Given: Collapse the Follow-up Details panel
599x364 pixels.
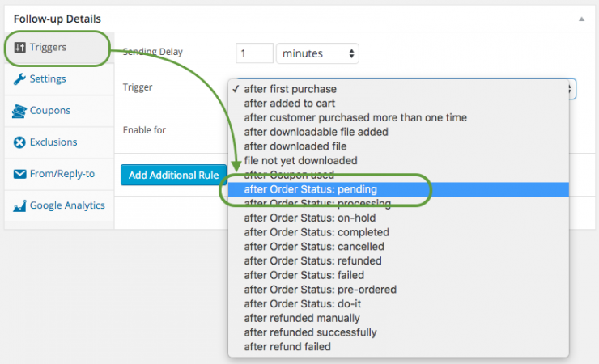Looking at the screenshot, I should click(x=581, y=19).
